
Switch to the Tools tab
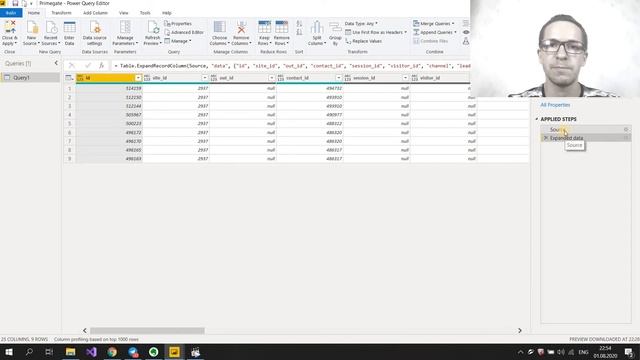coord(145,13)
